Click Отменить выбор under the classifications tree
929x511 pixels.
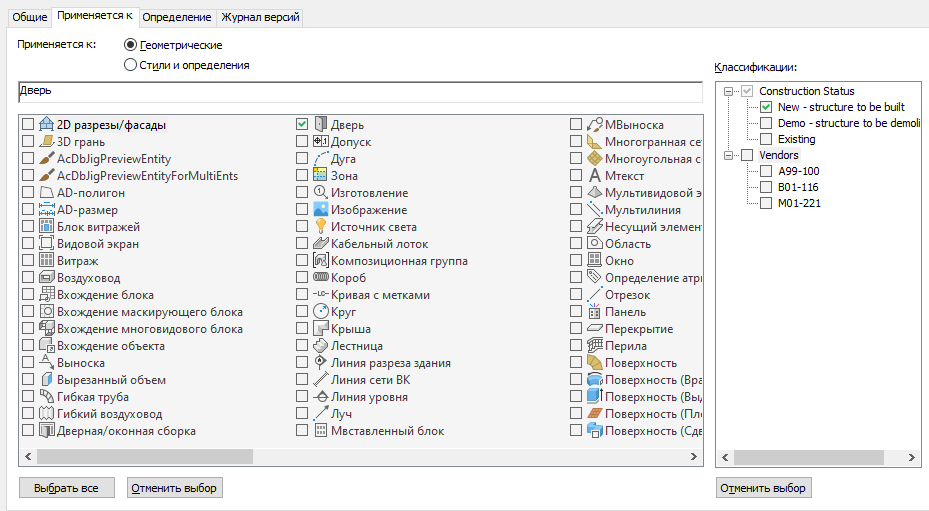click(x=764, y=488)
